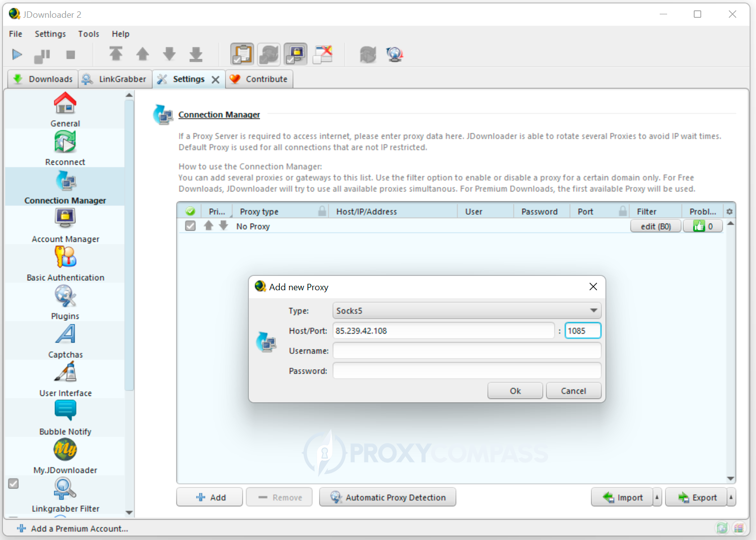Click the Host field with 85.239.42.108

click(x=444, y=331)
